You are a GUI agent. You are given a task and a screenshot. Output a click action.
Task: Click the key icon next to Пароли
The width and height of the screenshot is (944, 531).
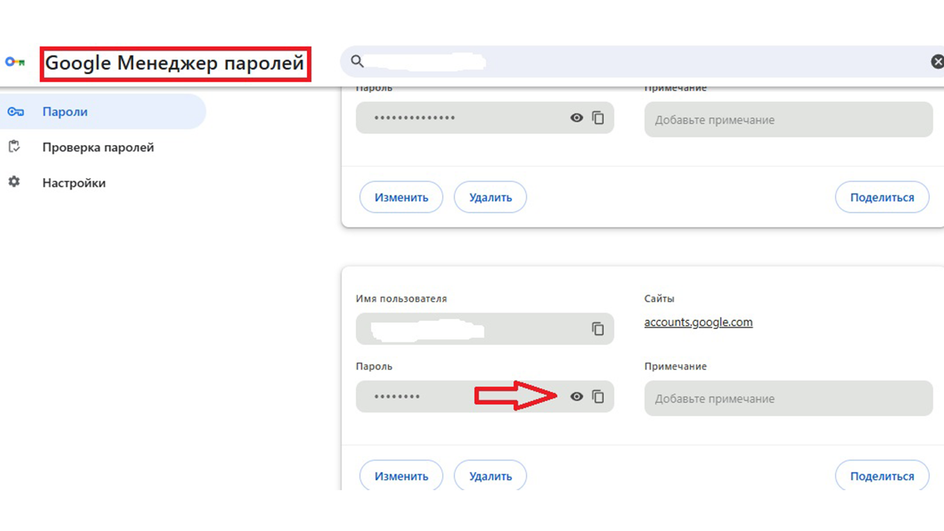tap(15, 111)
